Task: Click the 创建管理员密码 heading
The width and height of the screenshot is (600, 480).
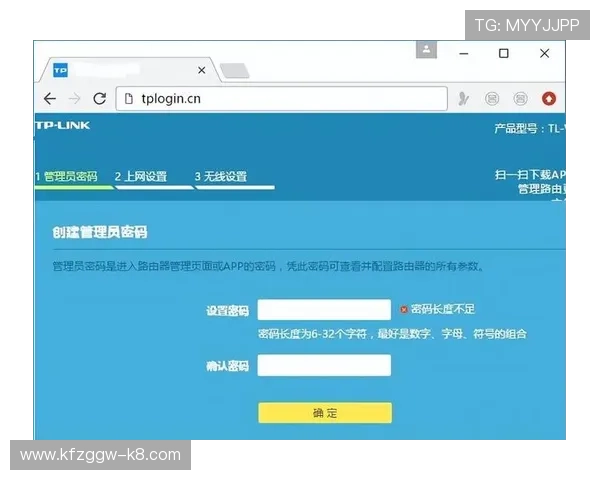Action: [100, 232]
